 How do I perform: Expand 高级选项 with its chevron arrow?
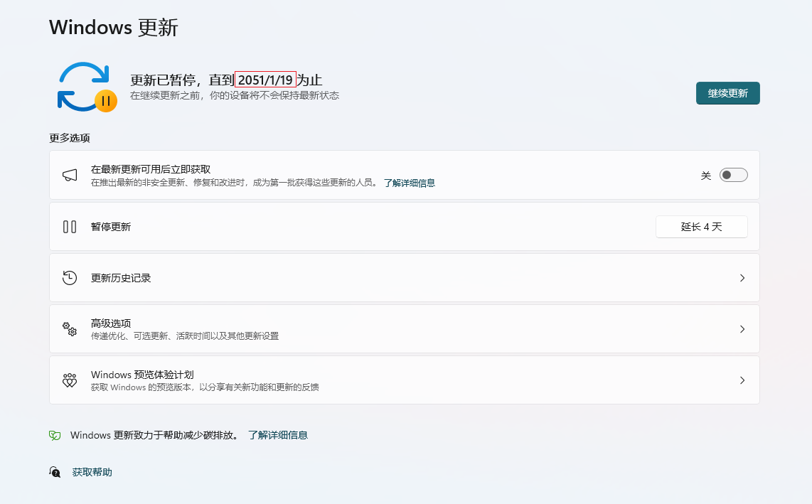[x=742, y=329]
